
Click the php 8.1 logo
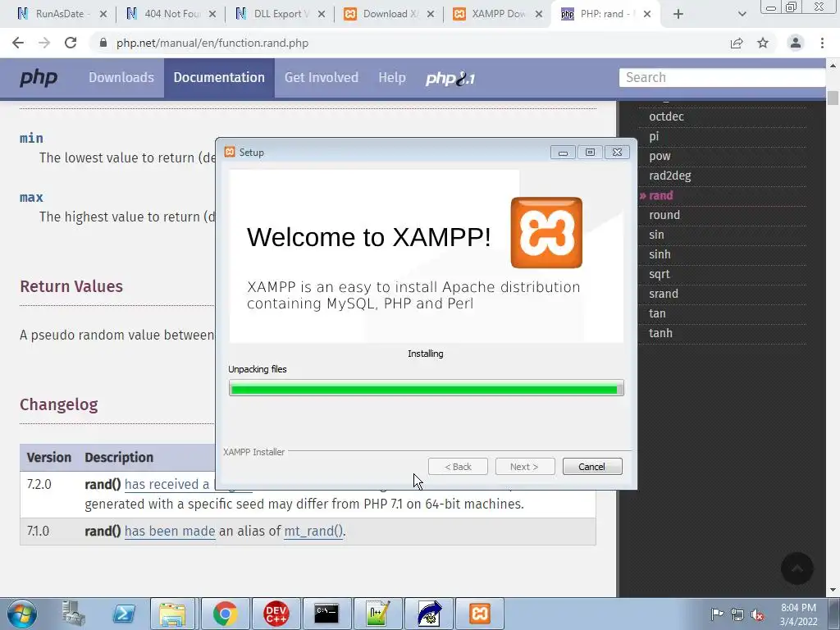click(x=450, y=79)
